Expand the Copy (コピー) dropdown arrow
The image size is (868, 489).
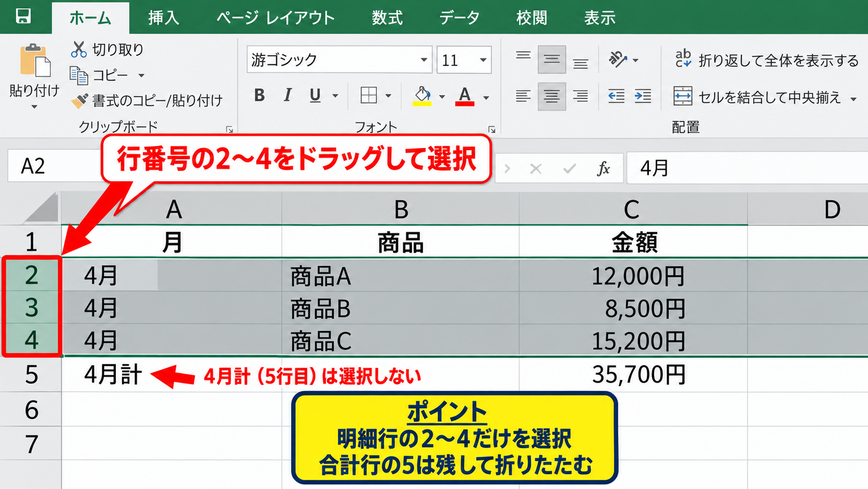coord(141,76)
